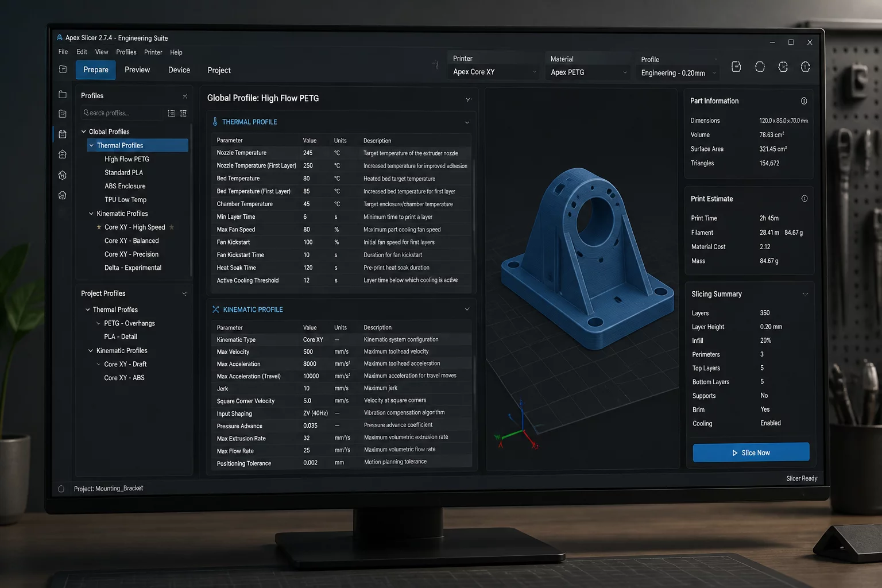Click the magnifier icon in the profile search box
882x588 pixels.
pyautogui.click(x=86, y=113)
